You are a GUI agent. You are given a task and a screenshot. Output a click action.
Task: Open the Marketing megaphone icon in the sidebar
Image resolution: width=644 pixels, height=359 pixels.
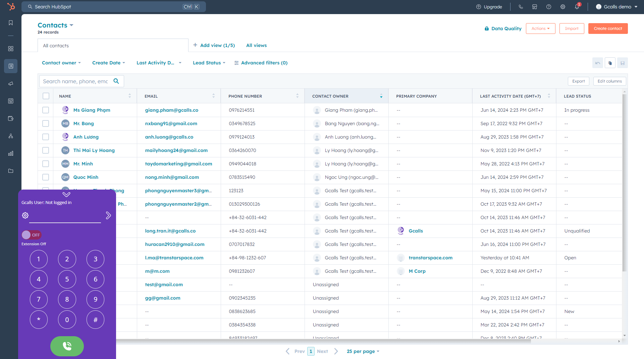coord(10,84)
